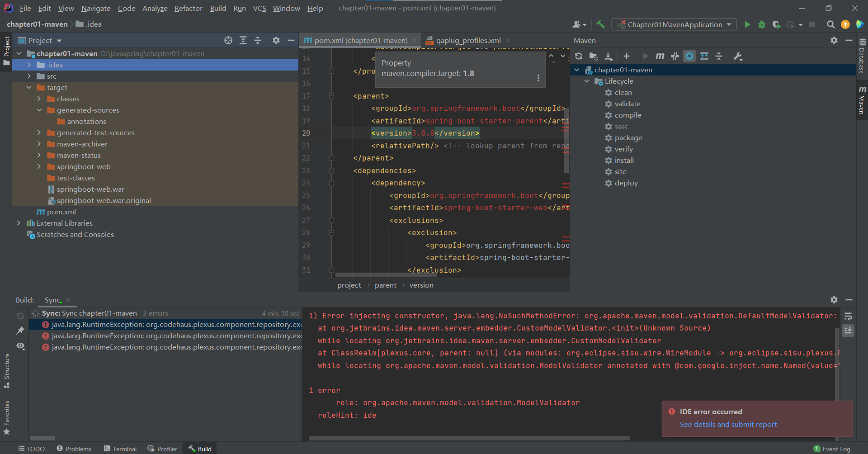The image size is (868, 454).
Task: Hide the Project tool window
Action: tap(291, 40)
